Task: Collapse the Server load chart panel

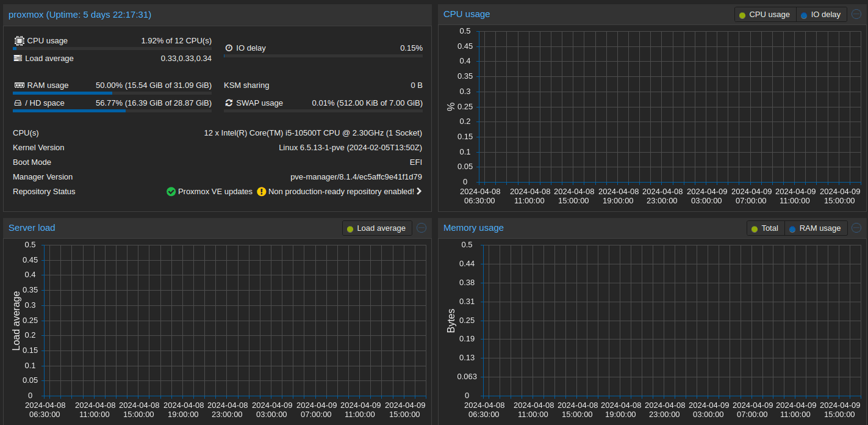Action: [x=421, y=228]
